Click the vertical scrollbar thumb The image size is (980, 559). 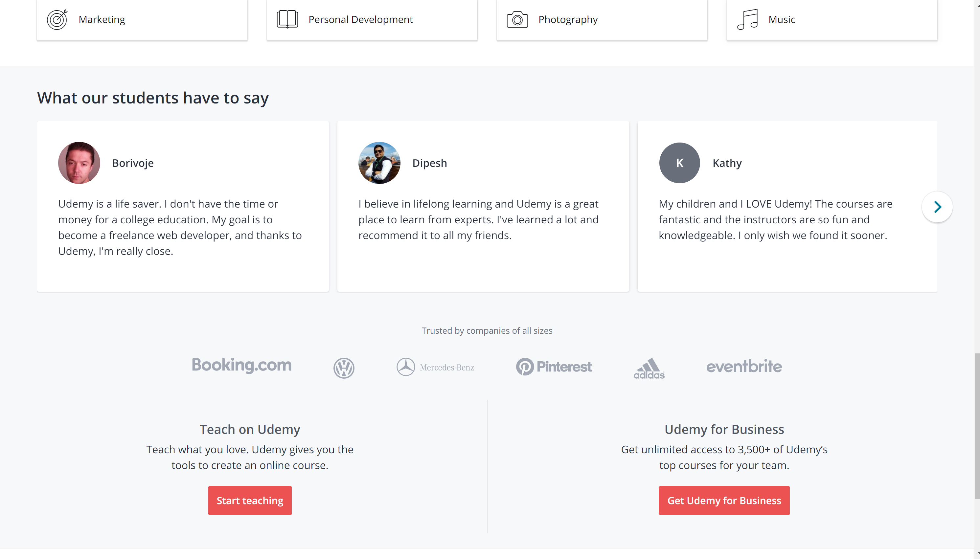tap(977, 426)
